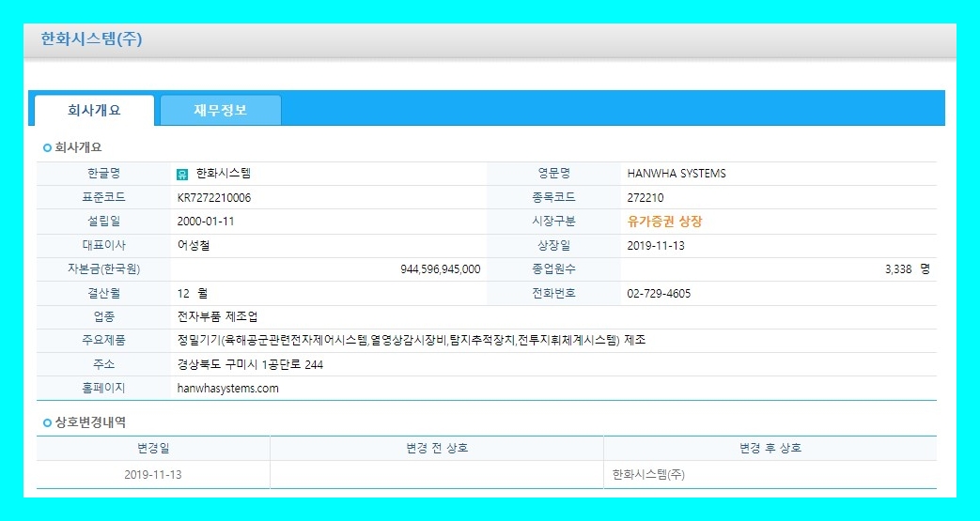Click the phone number 02-729-4605
980x521 pixels.
659,294
